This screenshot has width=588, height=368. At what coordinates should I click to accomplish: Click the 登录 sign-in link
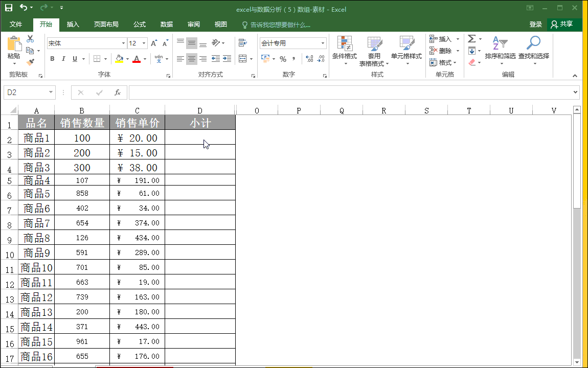[535, 25]
